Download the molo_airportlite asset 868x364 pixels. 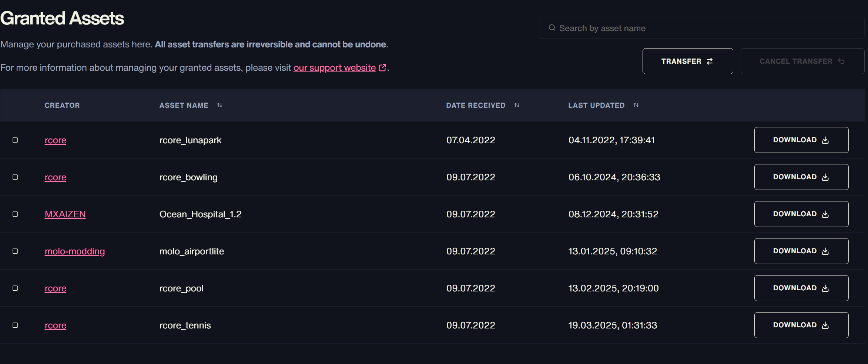pyautogui.click(x=801, y=251)
